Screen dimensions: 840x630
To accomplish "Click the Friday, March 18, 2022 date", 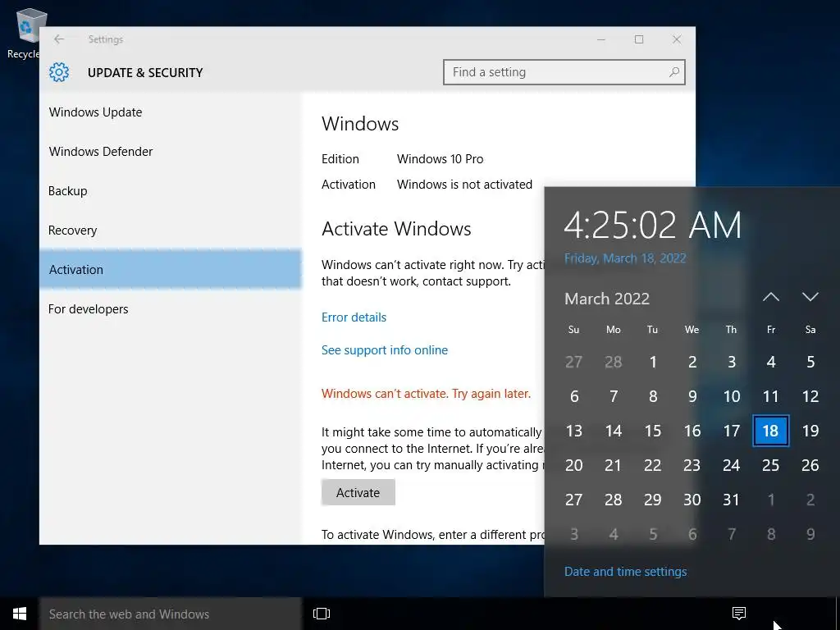I will coord(625,258).
